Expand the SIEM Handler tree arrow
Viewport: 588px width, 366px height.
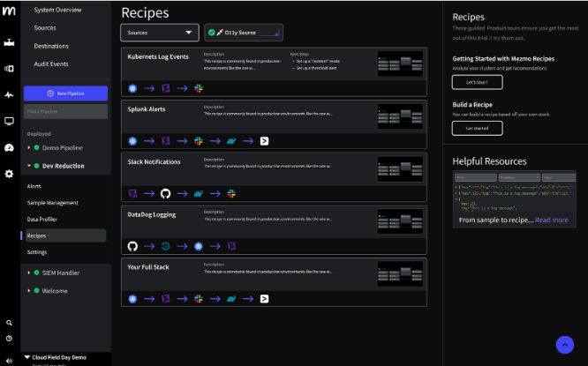[x=29, y=273]
